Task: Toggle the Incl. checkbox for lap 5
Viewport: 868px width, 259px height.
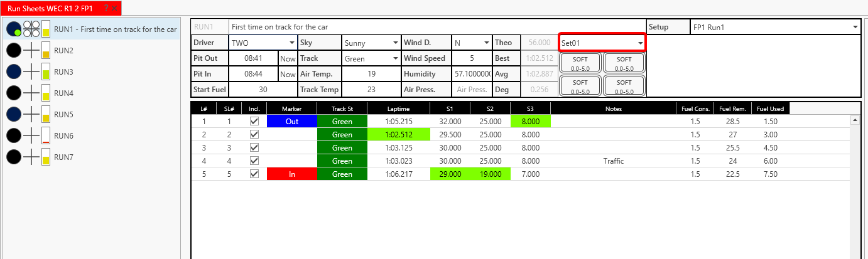Action: coord(254,174)
